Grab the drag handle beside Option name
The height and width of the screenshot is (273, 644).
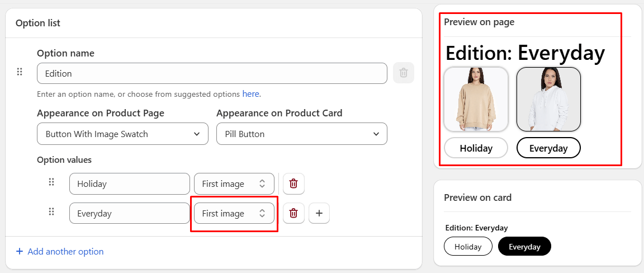[20, 72]
